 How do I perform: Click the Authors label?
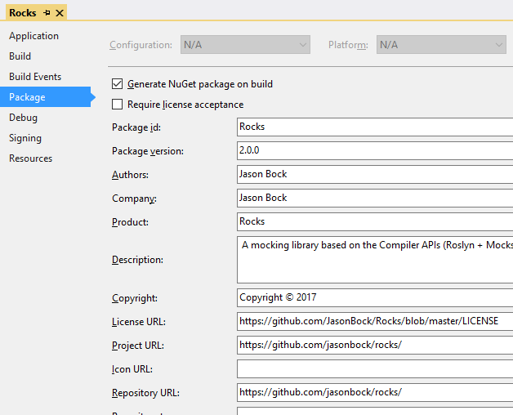coord(130,175)
